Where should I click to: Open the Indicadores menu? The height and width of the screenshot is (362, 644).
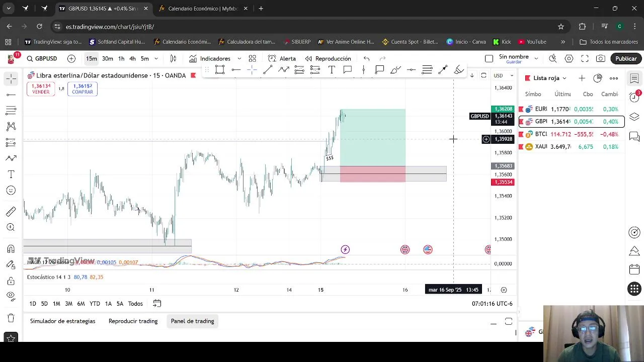(x=210, y=59)
